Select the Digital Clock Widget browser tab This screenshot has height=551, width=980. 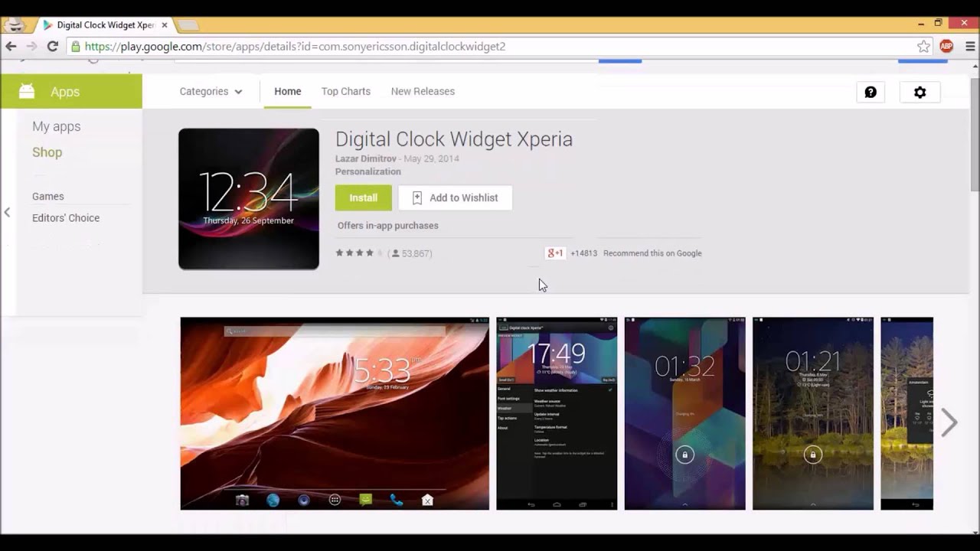tap(105, 25)
